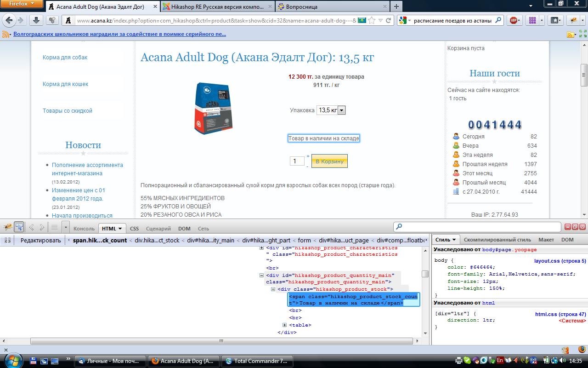The width and height of the screenshot is (588, 368).
Task: Click the Firebug toolbar icon at top right
Action: (574, 20)
